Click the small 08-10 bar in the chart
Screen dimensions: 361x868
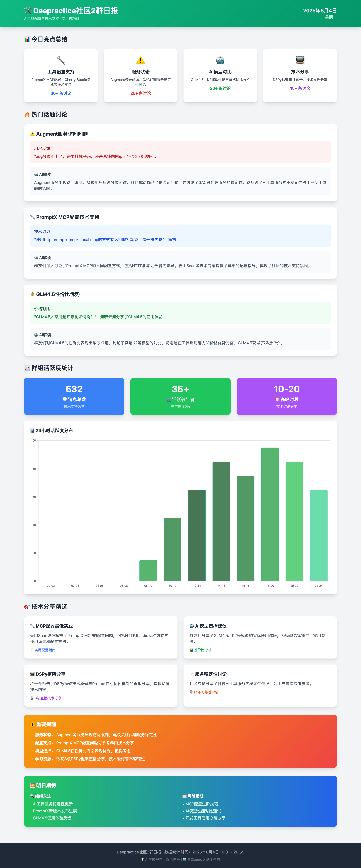[148, 570]
